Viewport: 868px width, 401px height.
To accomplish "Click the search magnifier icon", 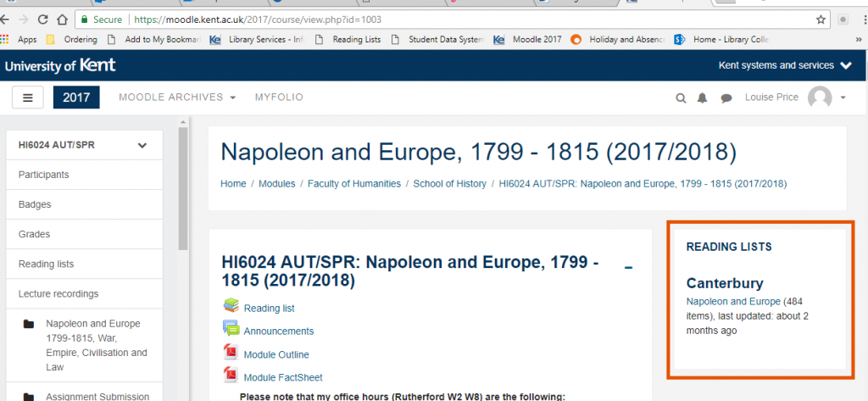I will click(681, 98).
